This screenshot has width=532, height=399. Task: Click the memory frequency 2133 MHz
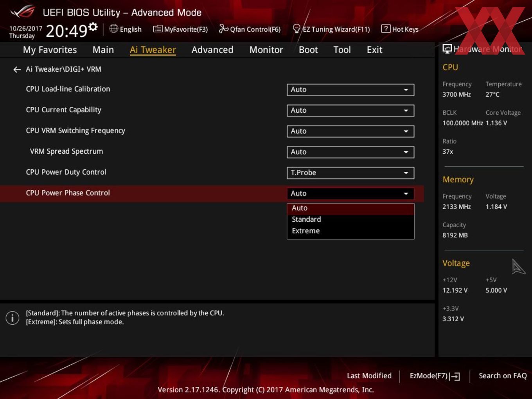tap(457, 207)
